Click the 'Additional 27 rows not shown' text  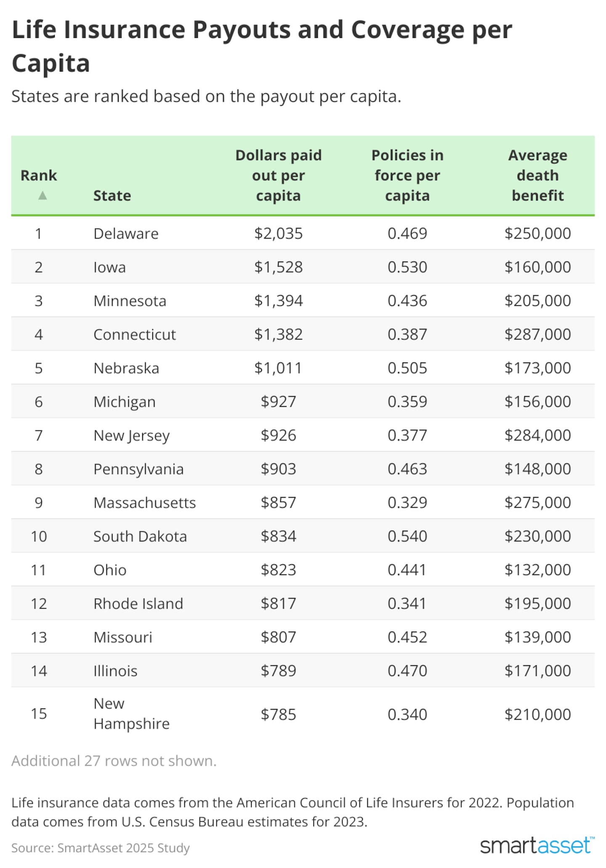[114, 761]
